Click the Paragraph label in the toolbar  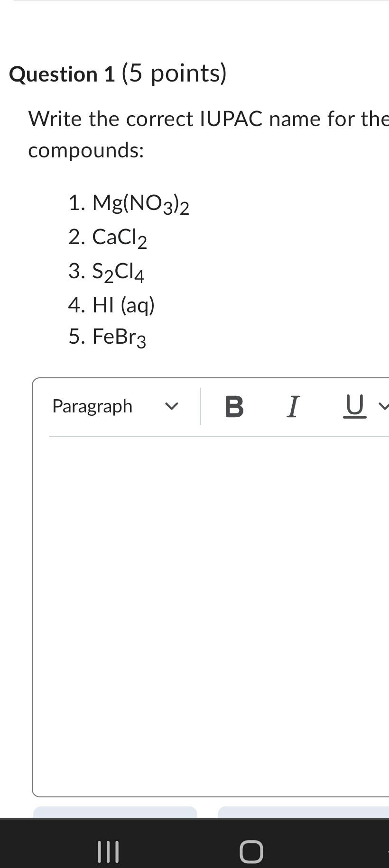pyautogui.click(x=92, y=407)
